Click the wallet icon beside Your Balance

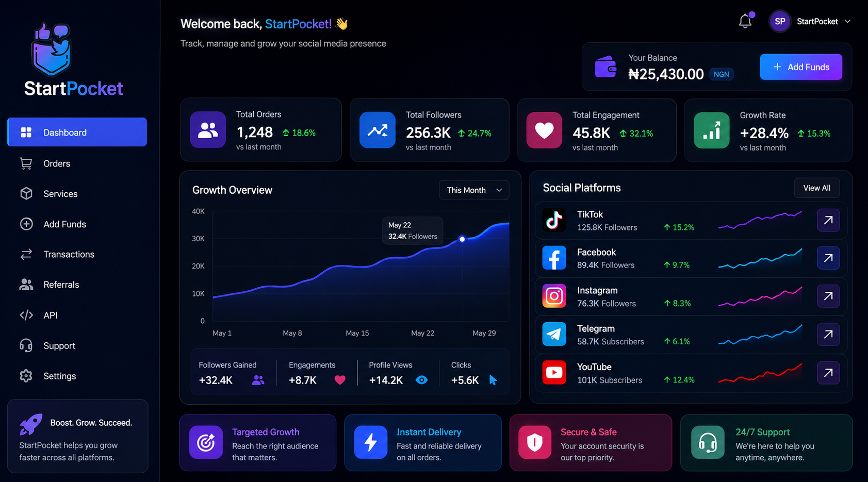pos(606,67)
